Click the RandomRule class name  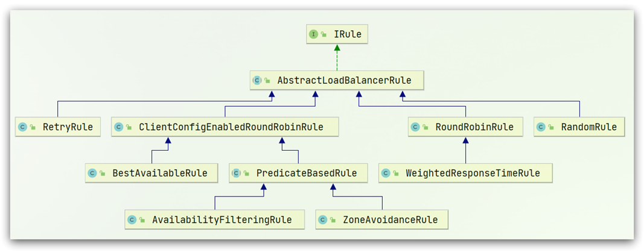click(588, 127)
